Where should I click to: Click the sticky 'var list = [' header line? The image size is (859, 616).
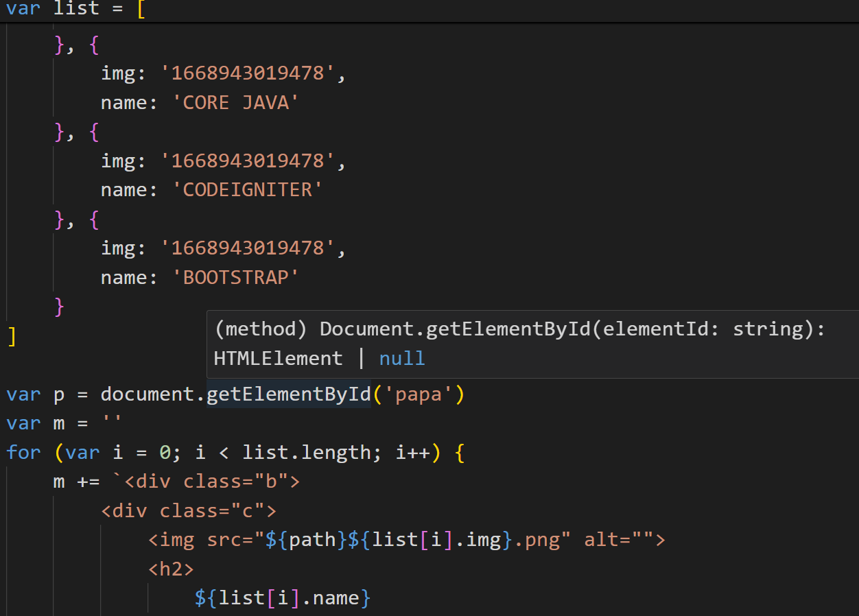75,10
